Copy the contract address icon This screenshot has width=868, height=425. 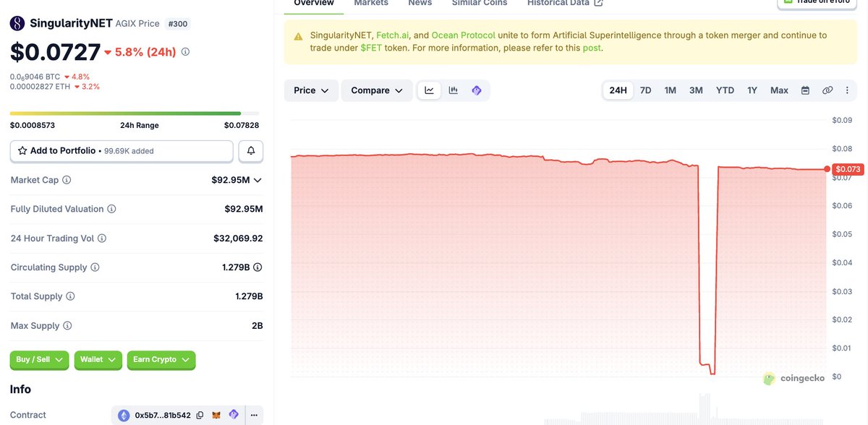pos(200,416)
